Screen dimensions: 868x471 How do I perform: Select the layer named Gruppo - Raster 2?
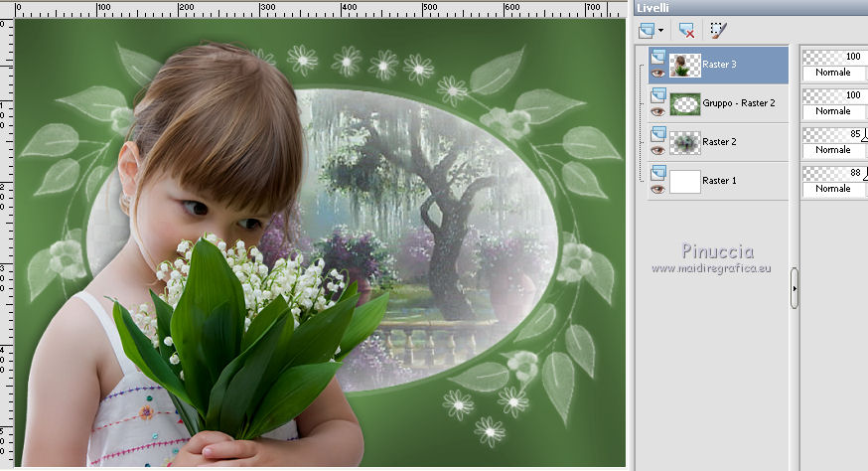[x=739, y=103]
